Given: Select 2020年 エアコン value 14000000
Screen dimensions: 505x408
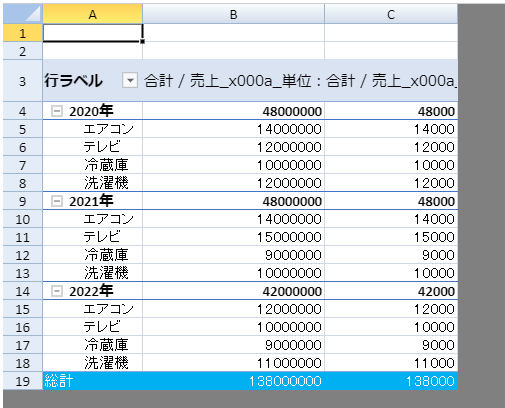Looking at the screenshot, I should [x=233, y=129].
